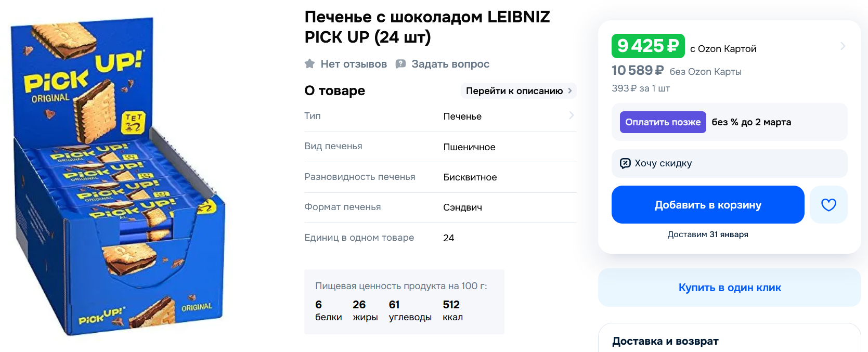Open the Нет отзывов reviews link
This screenshot has width=868, height=352.
point(354,64)
